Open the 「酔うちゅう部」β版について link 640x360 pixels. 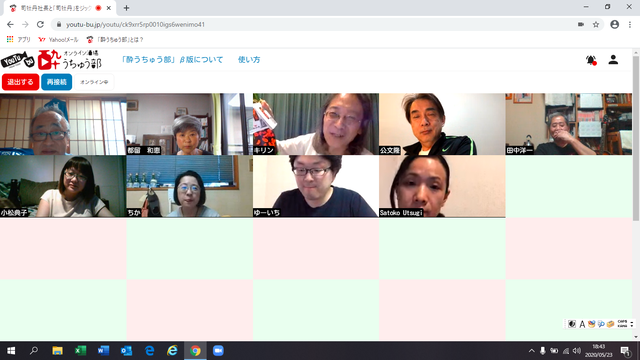click(172, 60)
